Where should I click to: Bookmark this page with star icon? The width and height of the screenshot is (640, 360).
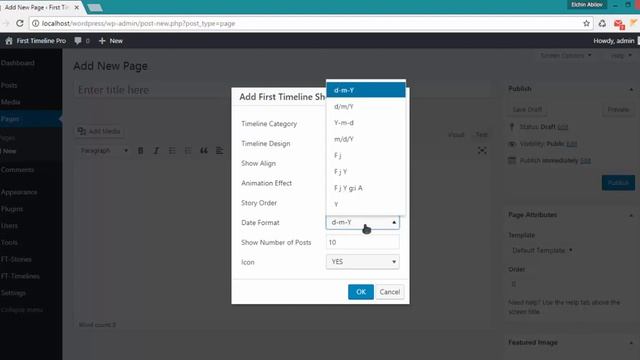(586, 23)
